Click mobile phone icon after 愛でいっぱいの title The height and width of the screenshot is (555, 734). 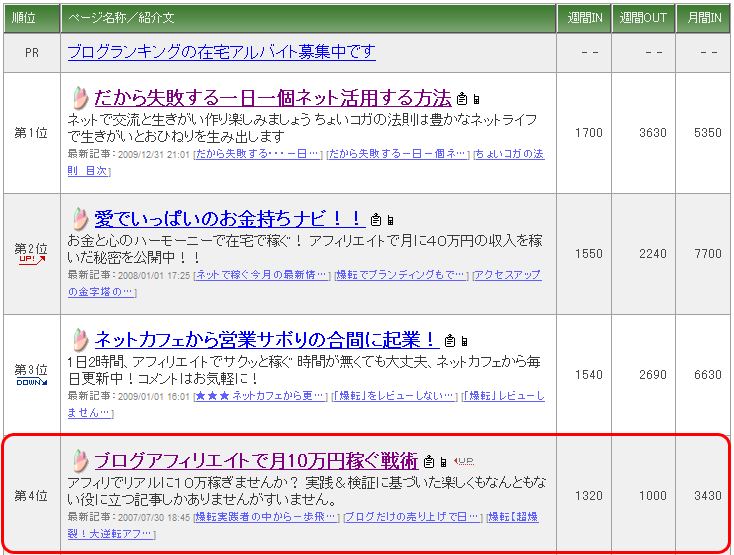pyautogui.click(x=390, y=220)
